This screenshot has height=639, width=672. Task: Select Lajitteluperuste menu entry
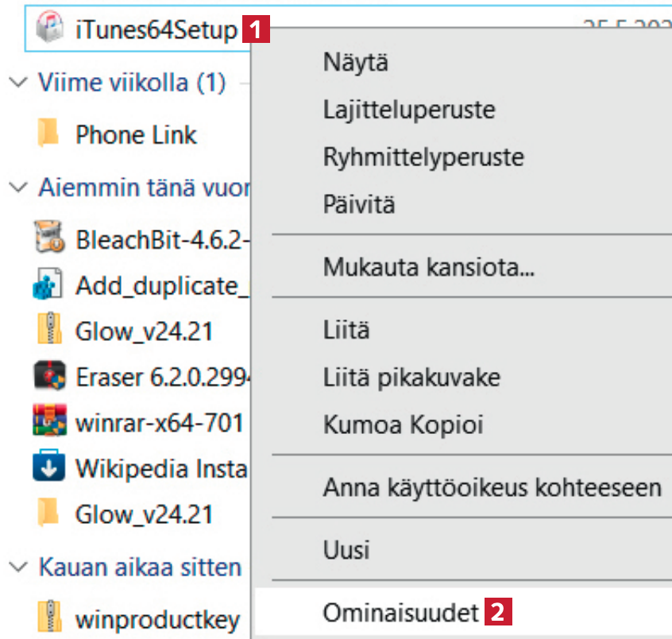[x=408, y=110]
